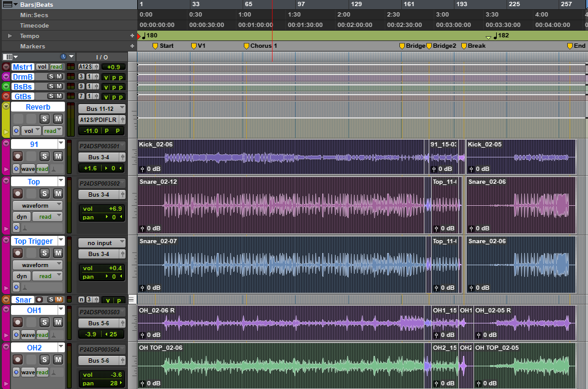Click the Top track Bus 3-4 output
This screenshot has width=588, height=389.
pyautogui.click(x=99, y=194)
